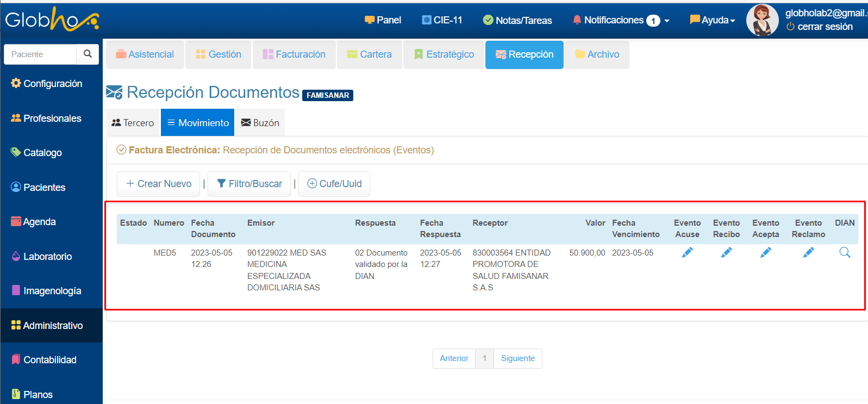Open the Ayuda dropdown menu

(x=712, y=20)
